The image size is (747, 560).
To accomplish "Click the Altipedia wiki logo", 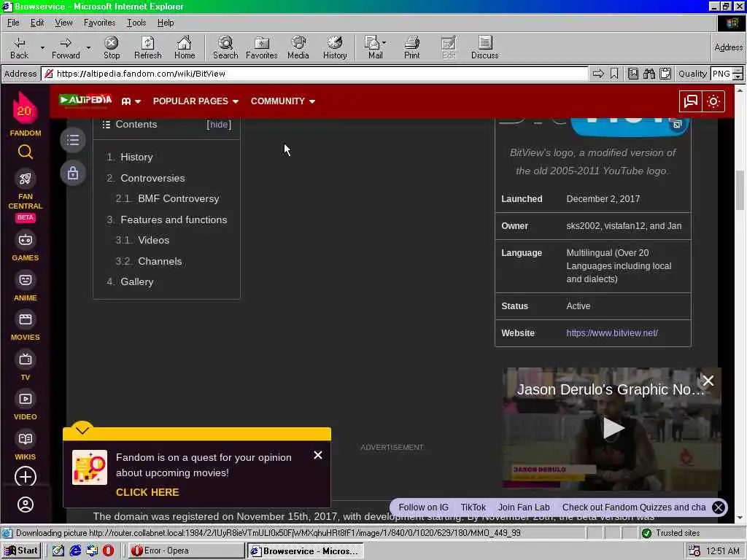I will click(x=85, y=101).
